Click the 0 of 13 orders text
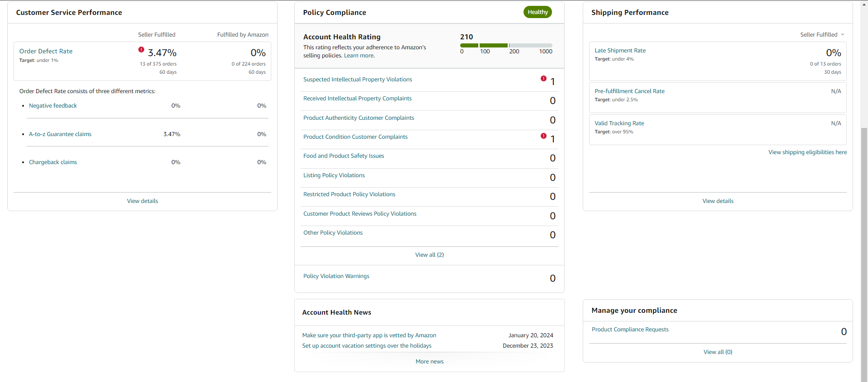868x382 pixels. [826, 64]
